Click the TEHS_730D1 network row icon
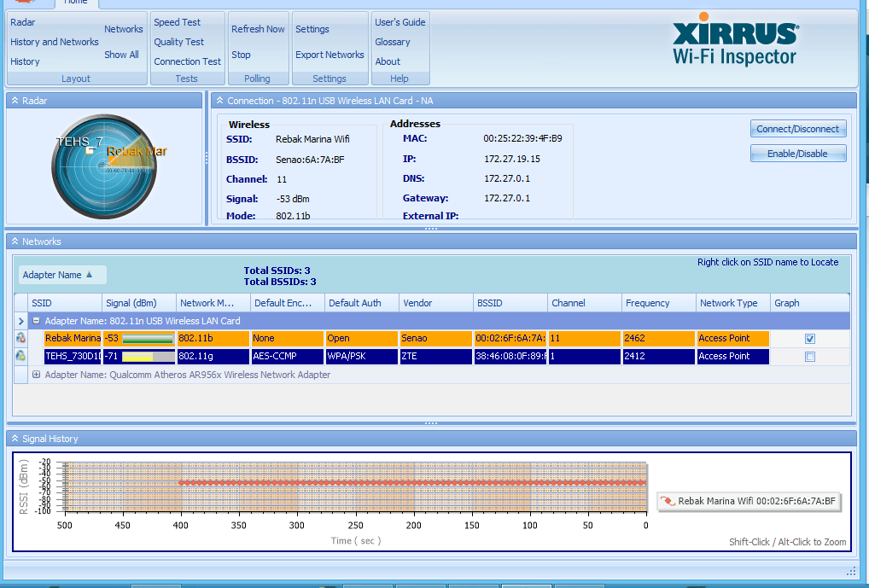 20,356
